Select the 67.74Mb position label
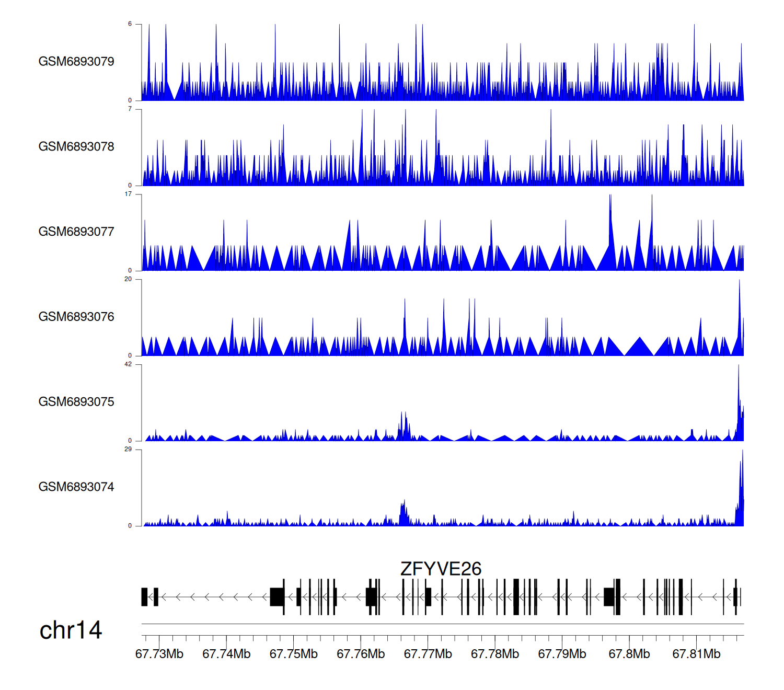 pos(226,654)
